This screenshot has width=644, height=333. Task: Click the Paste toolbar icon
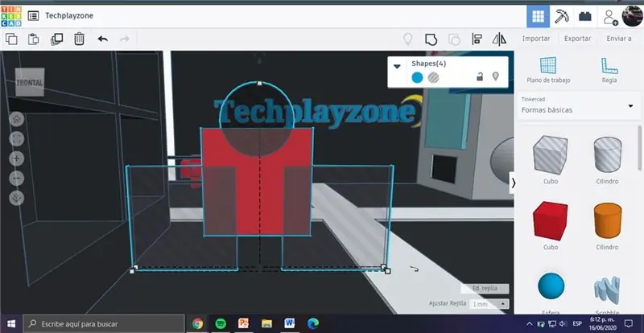point(33,39)
